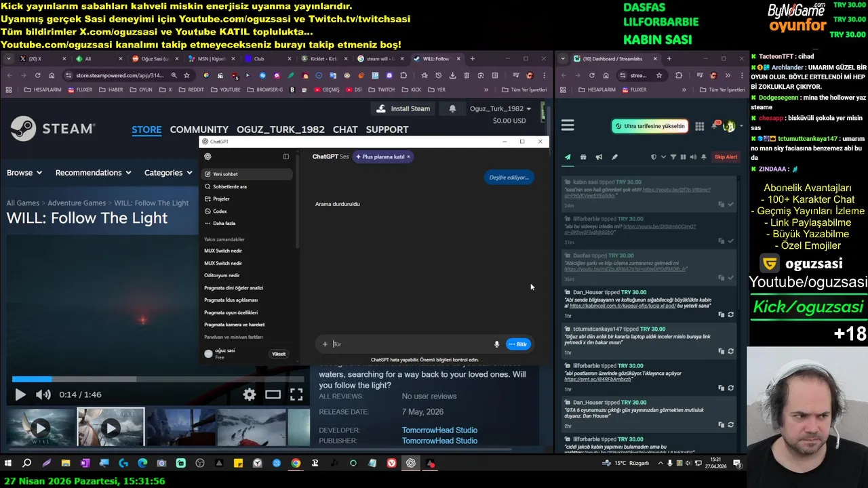The height and width of the screenshot is (488, 868).
Task: Select the second Steam trailer thumbnail
Action: pyautogui.click(x=111, y=428)
